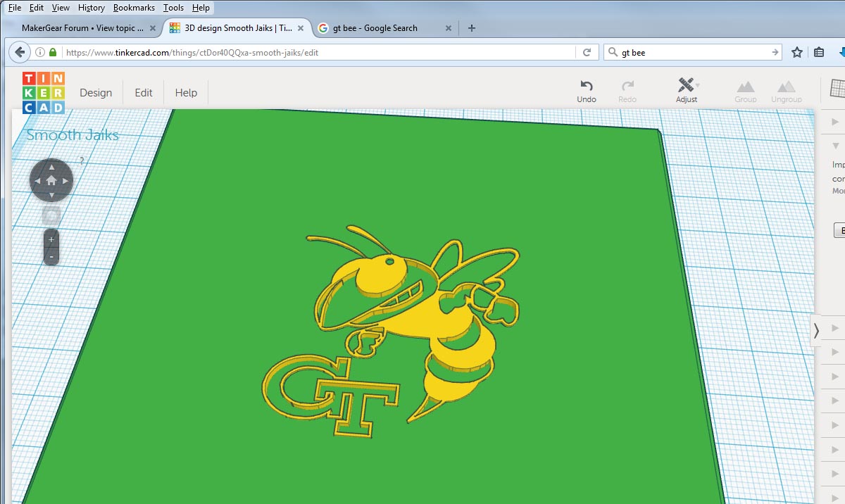Open the Design menu
Viewport: 845px width, 504px height.
96,93
